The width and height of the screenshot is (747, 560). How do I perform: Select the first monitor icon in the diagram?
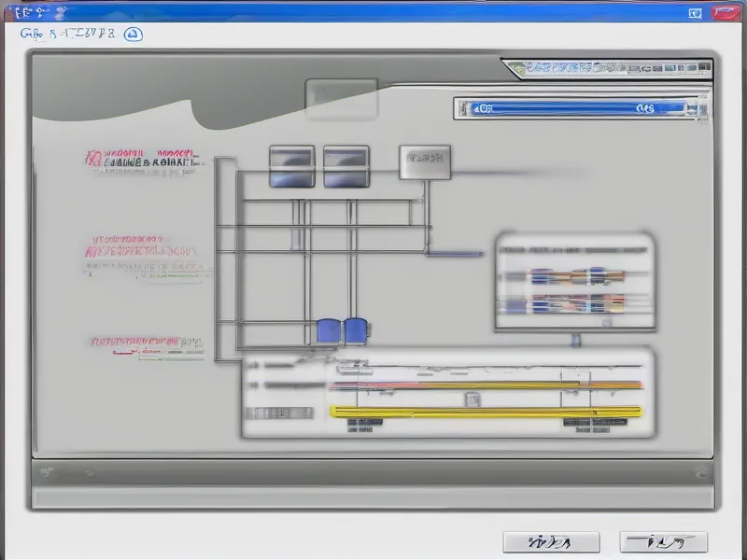point(290,166)
